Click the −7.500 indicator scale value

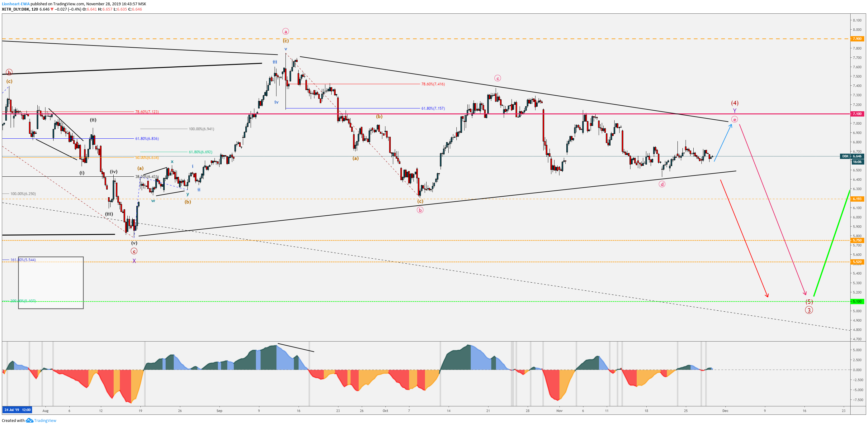coord(857,400)
